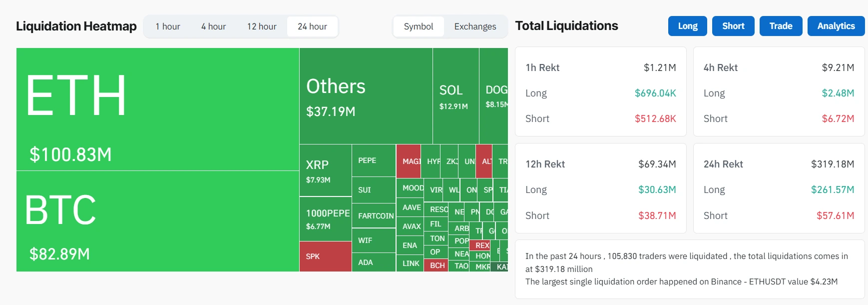Toggle heatmap view to Symbol
The height and width of the screenshot is (305, 868).
[418, 26]
